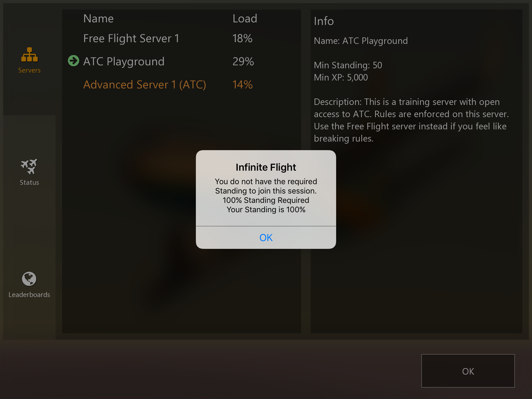Screen dimensions: 532x399
Task: Click the Status airplanes icon
Action: tap(29, 167)
